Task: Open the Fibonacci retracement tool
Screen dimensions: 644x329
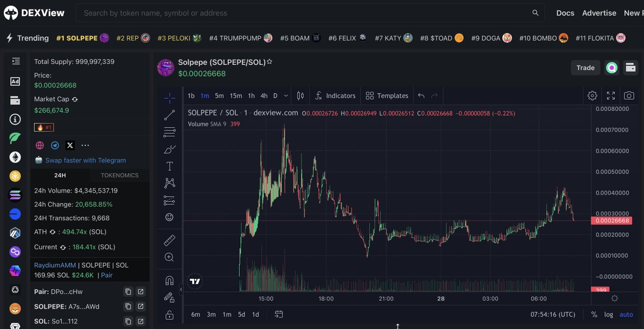Action: pyautogui.click(x=170, y=131)
